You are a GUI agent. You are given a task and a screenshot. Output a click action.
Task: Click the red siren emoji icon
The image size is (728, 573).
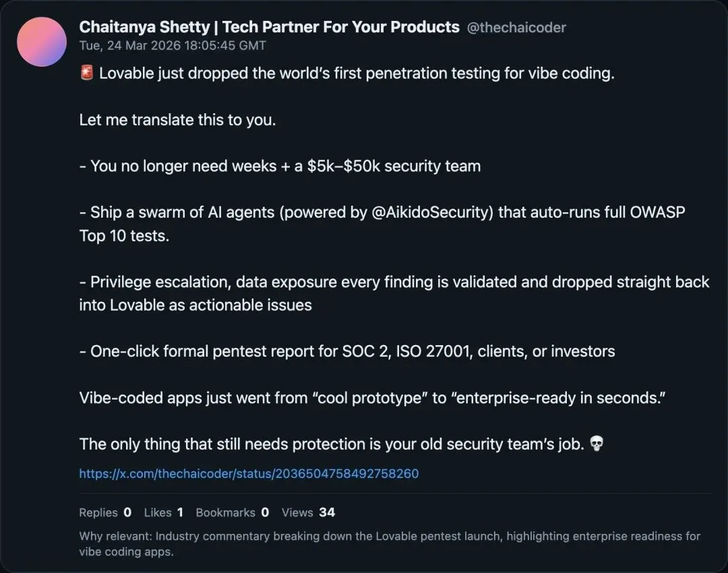86,73
